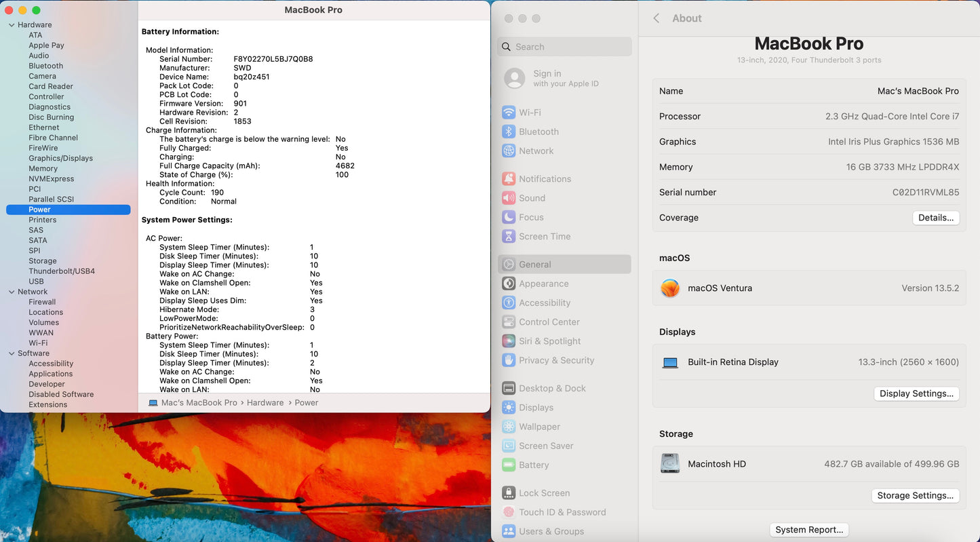Collapse the Network tree section
Image resolution: width=980 pixels, height=542 pixels.
click(x=12, y=292)
